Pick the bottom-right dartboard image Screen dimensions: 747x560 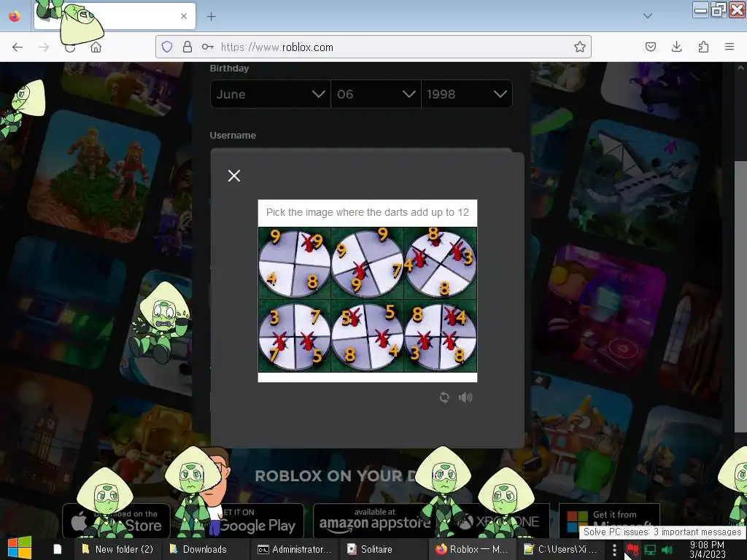440,335
